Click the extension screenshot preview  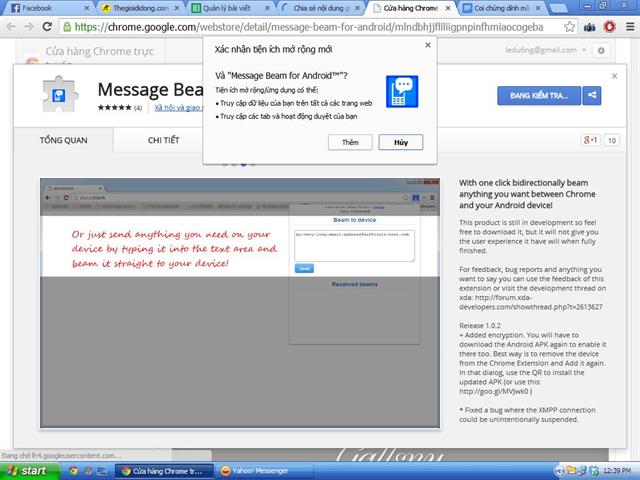coord(240,303)
